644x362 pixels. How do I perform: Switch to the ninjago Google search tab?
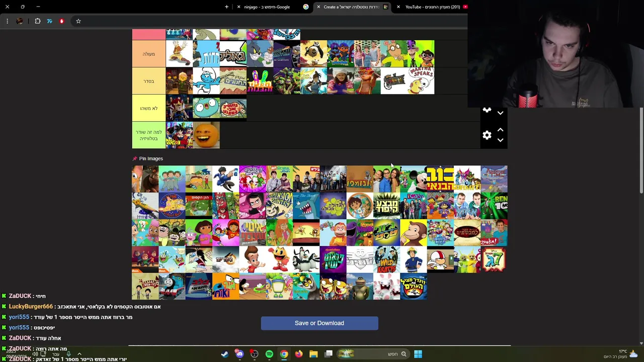[273, 7]
